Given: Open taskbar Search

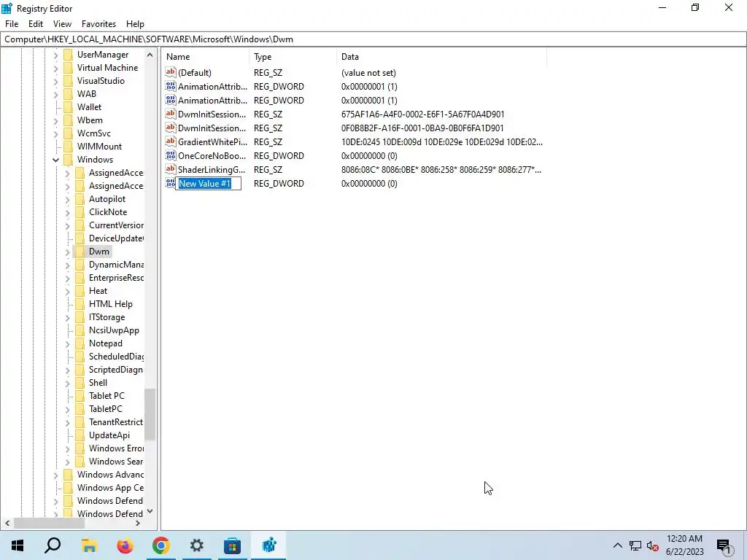Looking at the screenshot, I should 53,545.
